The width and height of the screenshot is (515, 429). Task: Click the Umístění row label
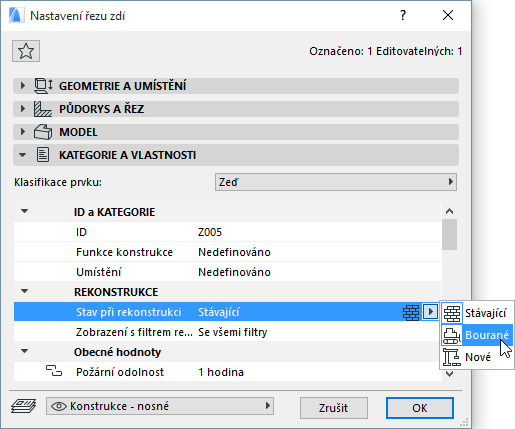point(99,272)
